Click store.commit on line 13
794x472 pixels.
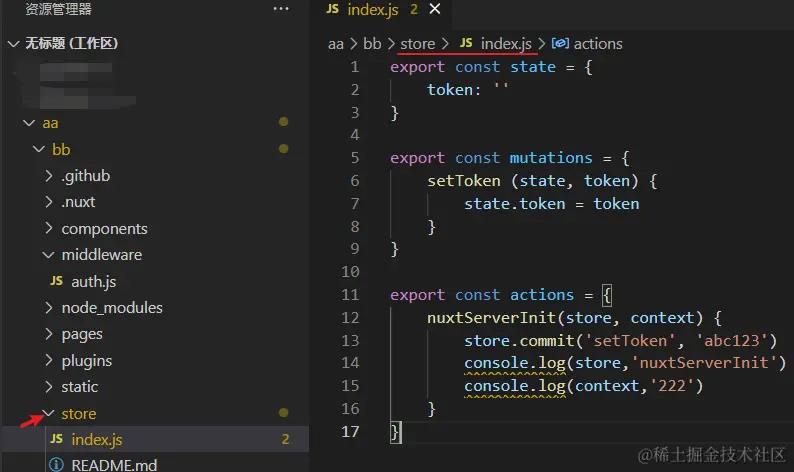coord(519,340)
